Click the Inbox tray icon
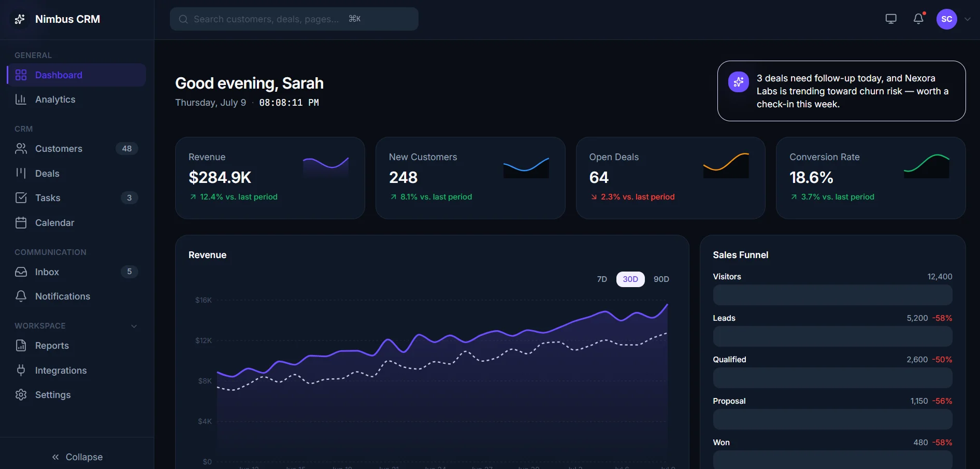Viewport: 980px width, 469px height. (21, 272)
